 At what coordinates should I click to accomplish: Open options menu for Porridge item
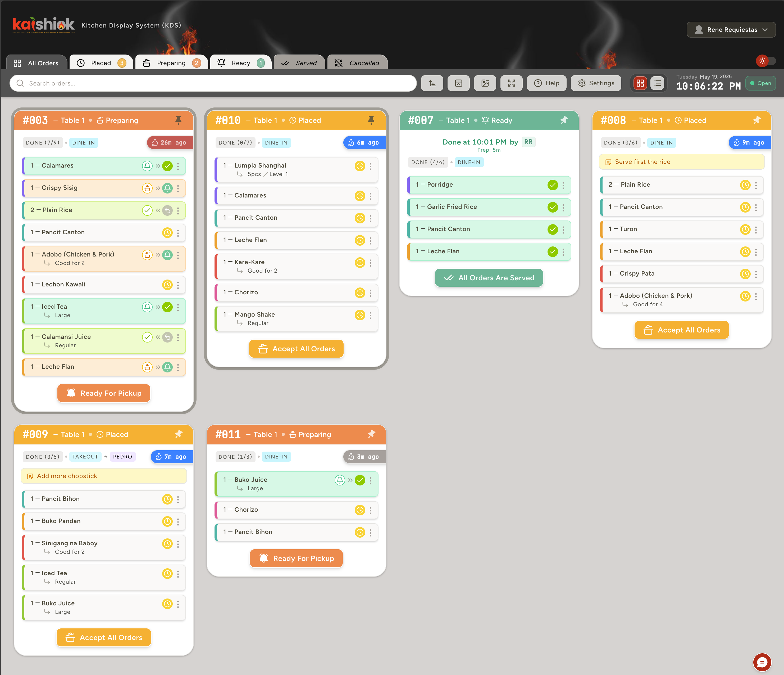(x=563, y=185)
